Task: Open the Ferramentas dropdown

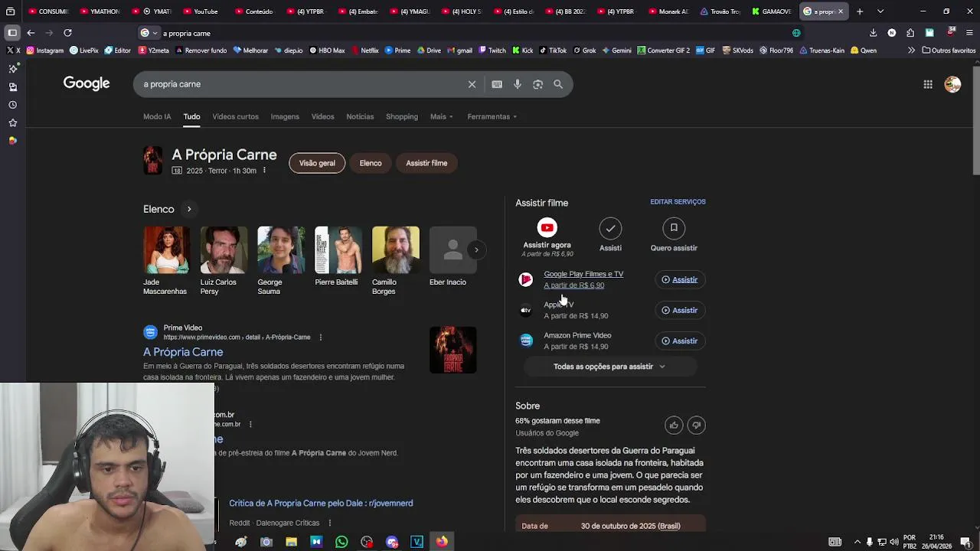Action: 492,117
